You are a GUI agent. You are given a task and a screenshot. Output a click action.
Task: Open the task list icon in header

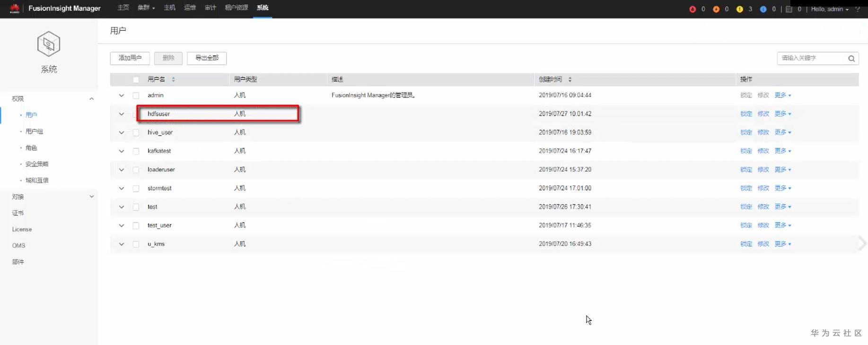(x=789, y=9)
